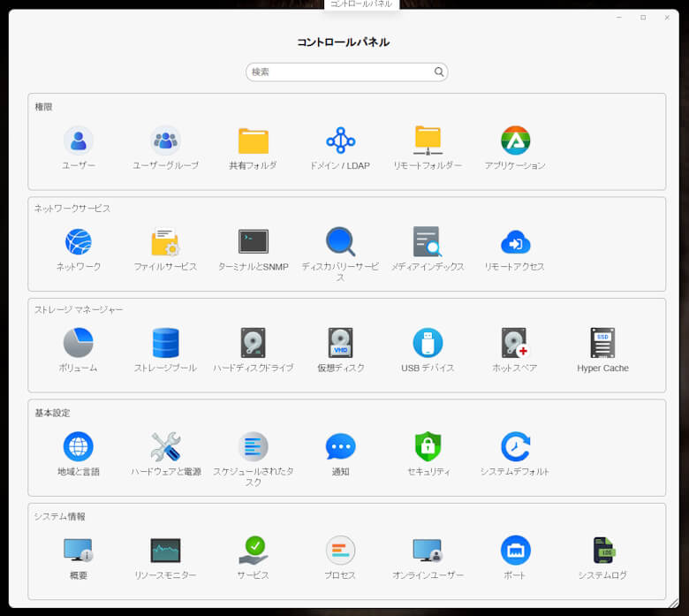Open ターミナルとSNMP terminal icon
This screenshot has height=616, width=689.
pyautogui.click(x=253, y=242)
